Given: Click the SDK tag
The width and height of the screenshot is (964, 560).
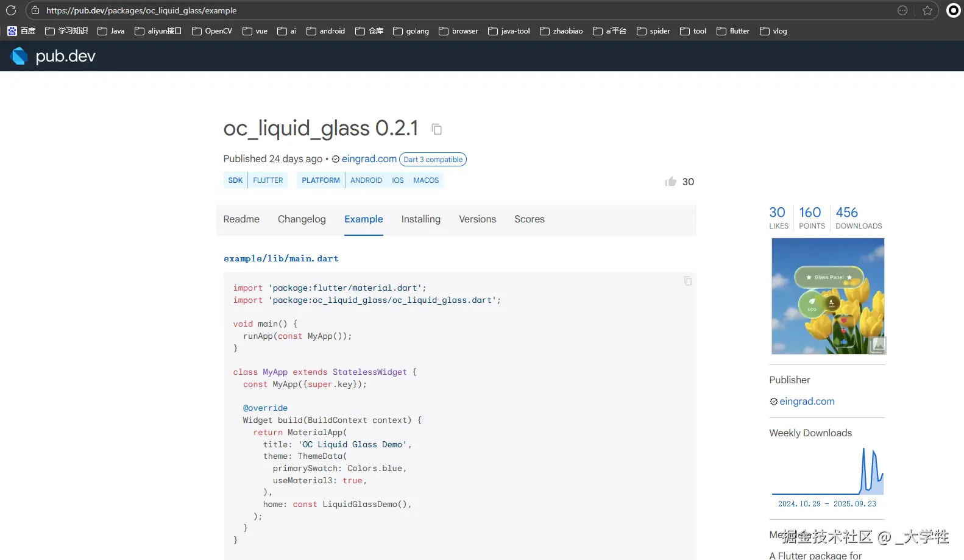Looking at the screenshot, I should (x=235, y=180).
